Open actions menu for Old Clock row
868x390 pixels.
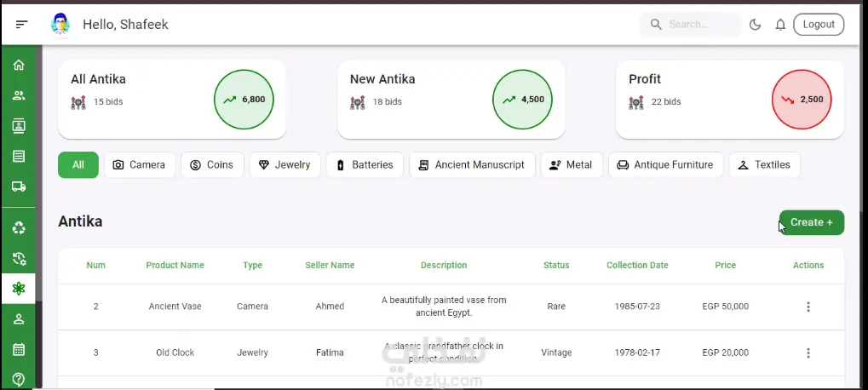pos(808,353)
